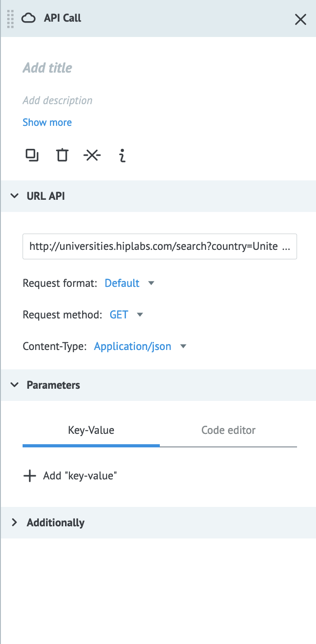Click the cloud icon beside API Call

pos(28,18)
